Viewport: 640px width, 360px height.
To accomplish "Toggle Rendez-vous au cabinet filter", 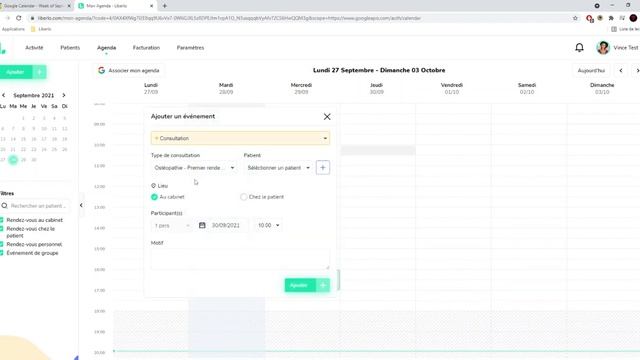I will (2, 220).
